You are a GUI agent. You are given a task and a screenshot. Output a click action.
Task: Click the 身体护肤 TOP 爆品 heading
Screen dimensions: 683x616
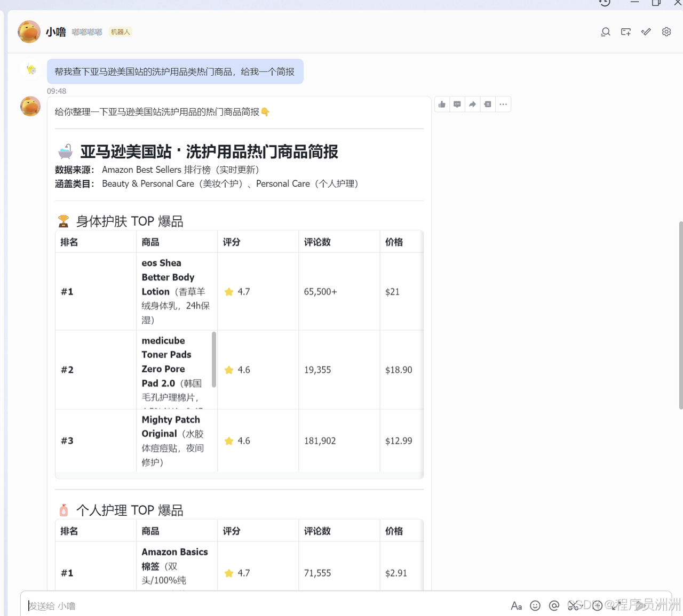coord(130,221)
